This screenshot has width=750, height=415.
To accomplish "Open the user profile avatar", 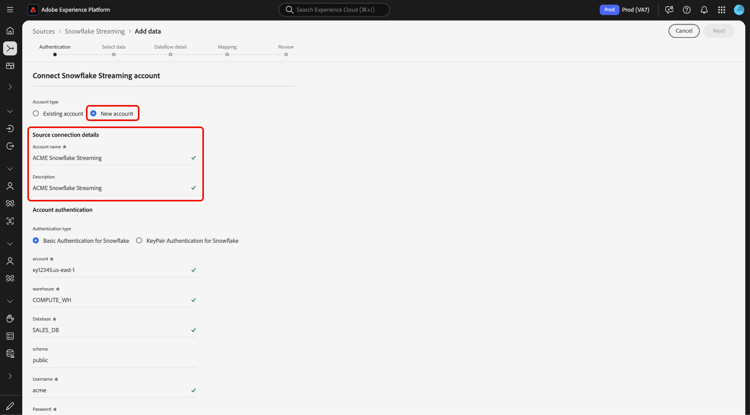I will (x=739, y=10).
